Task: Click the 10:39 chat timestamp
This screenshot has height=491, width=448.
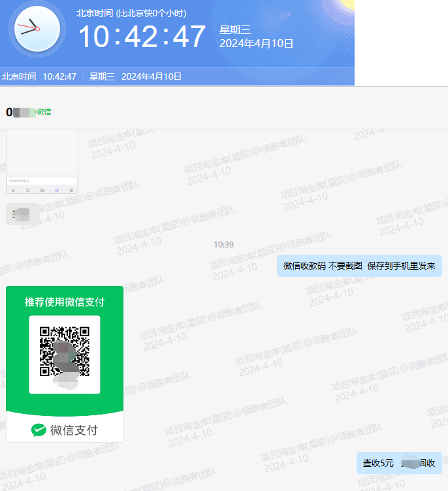Action: click(x=224, y=245)
